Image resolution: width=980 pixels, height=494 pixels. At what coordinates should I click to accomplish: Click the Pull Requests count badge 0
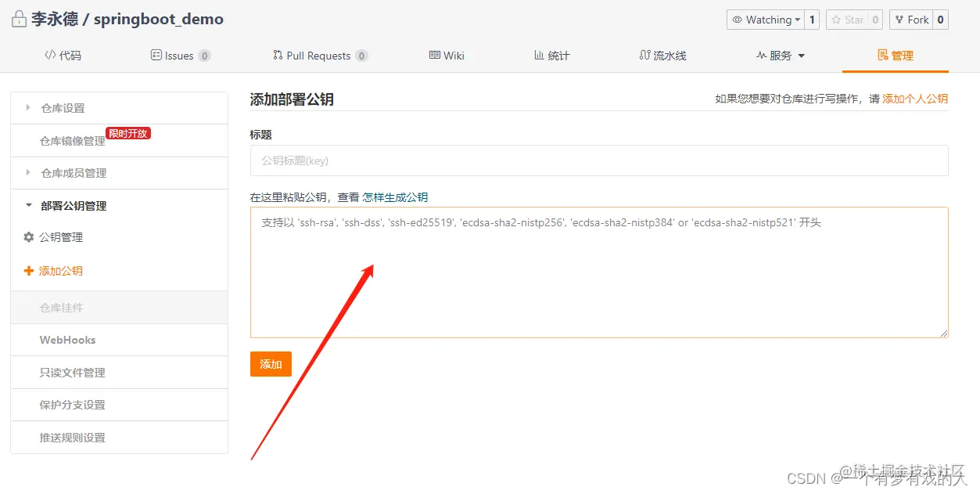tap(361, 56)
